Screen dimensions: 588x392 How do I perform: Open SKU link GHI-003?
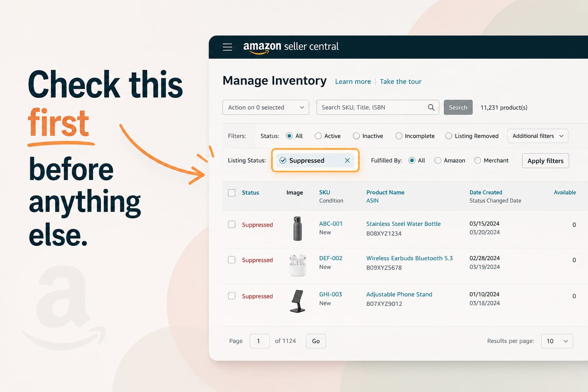point(330,294)
